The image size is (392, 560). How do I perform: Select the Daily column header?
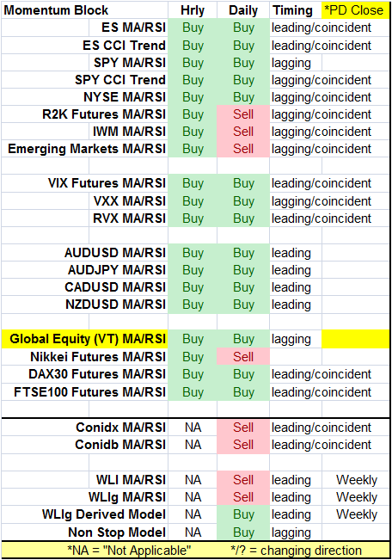(x=243, y=10)
